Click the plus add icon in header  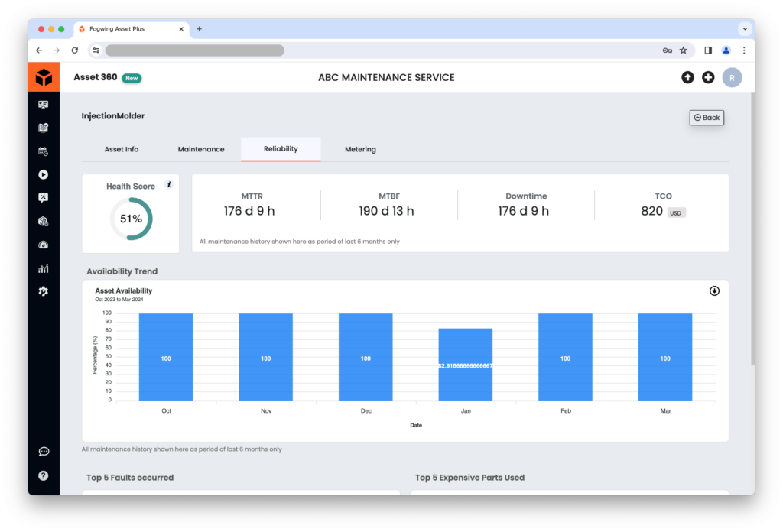click(x=708, y=77)
